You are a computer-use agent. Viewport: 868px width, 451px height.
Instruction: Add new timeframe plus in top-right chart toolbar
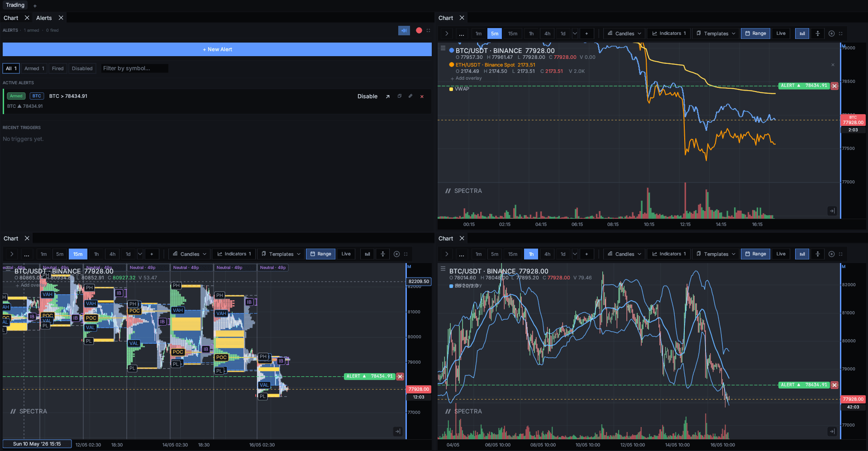587,34
